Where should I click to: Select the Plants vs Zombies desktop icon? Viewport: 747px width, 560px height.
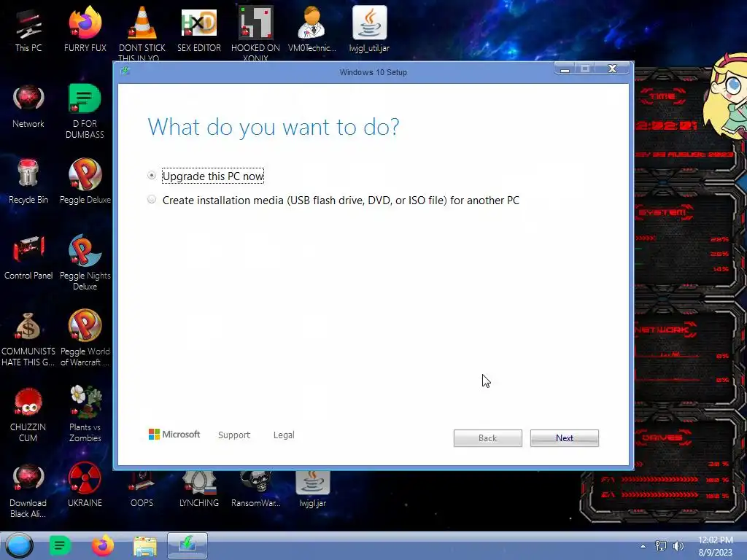coord(85,413)
